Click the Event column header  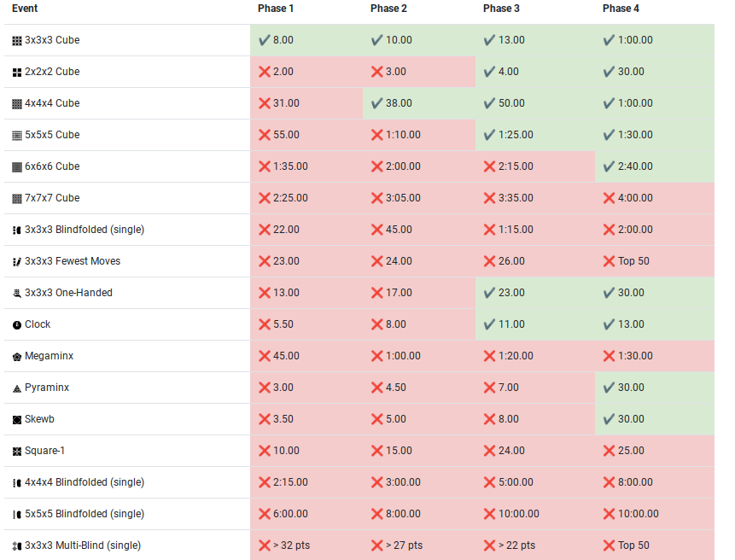click(x=25, y=9)
